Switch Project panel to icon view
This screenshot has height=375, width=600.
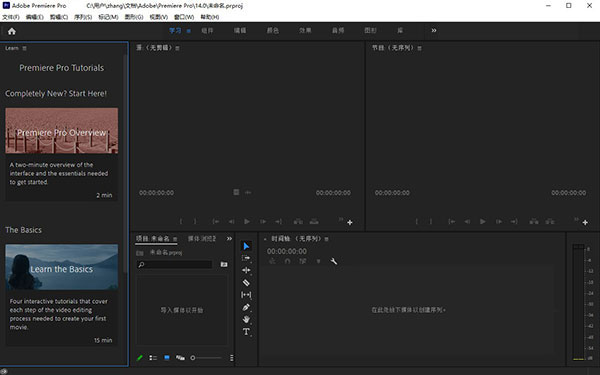click(167, 358)
